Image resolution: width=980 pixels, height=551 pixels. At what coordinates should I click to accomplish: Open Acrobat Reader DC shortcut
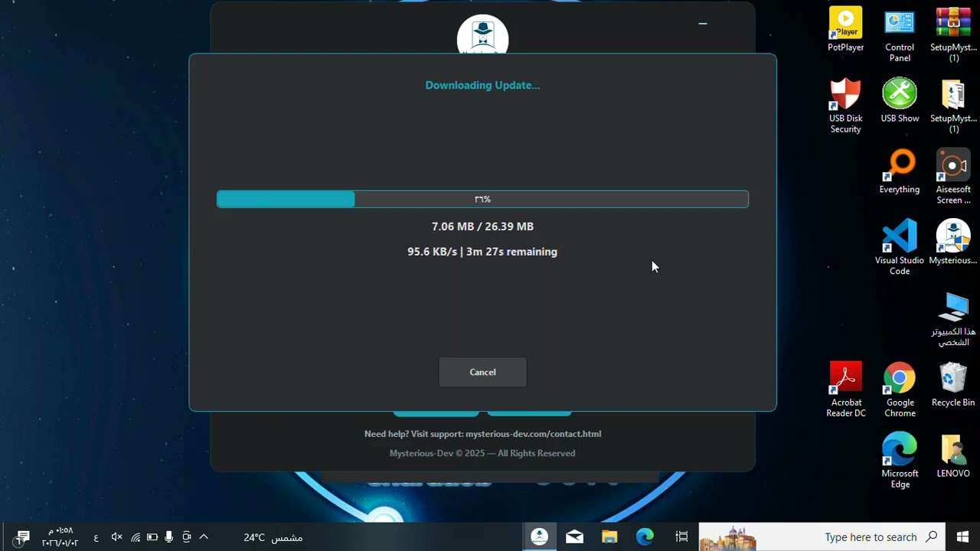845,390
